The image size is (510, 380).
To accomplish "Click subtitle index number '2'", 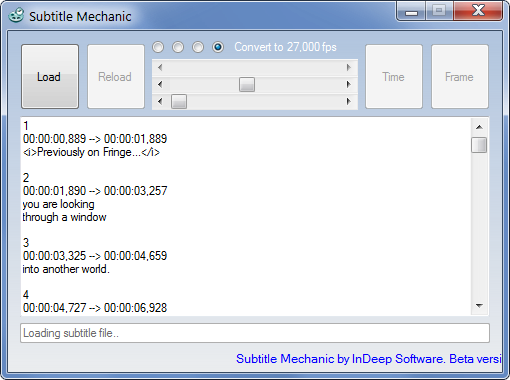I will click(x=26, y=178).
